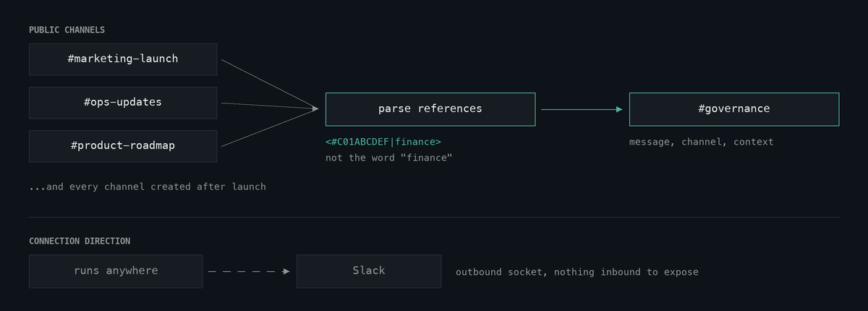868x311 pixels.
Task: Click the runs anywhere box
Action: click(x=116, y=271)
